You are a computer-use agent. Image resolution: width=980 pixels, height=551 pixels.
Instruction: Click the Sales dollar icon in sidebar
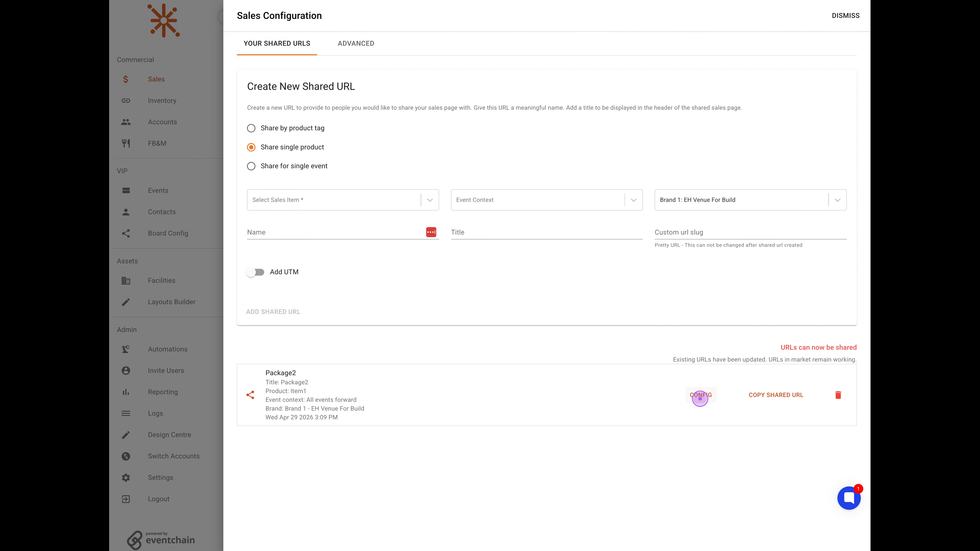[x=126, y=79]
